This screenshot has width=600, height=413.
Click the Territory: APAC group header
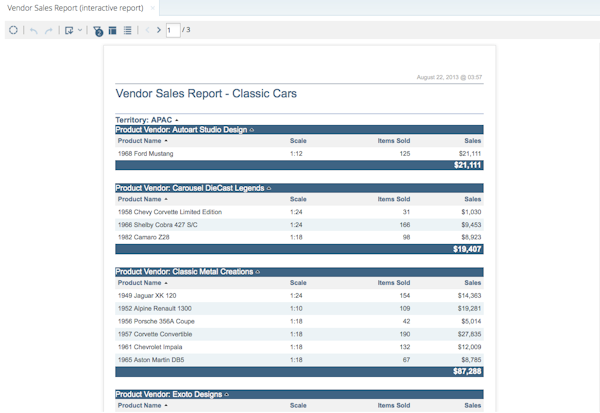point(144,120)
